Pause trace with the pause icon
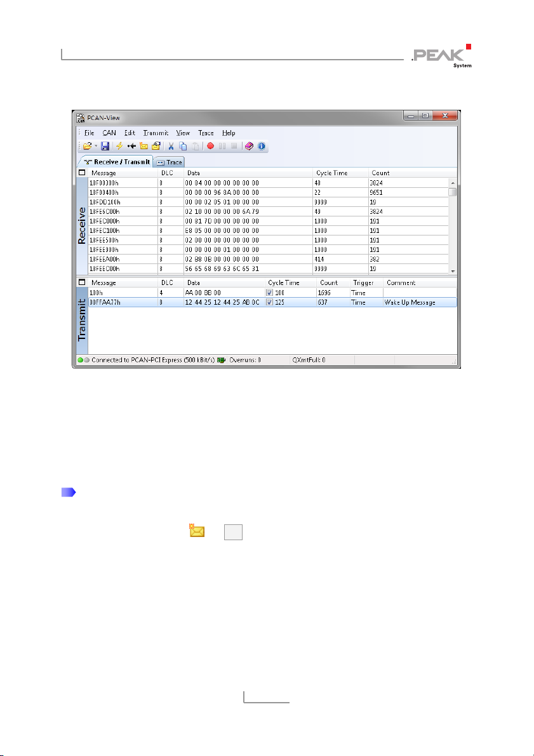 (222, 146)
